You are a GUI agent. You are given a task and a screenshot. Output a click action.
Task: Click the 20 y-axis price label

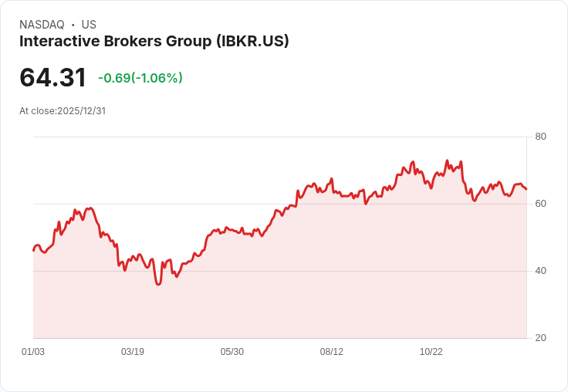coord(541,338)
